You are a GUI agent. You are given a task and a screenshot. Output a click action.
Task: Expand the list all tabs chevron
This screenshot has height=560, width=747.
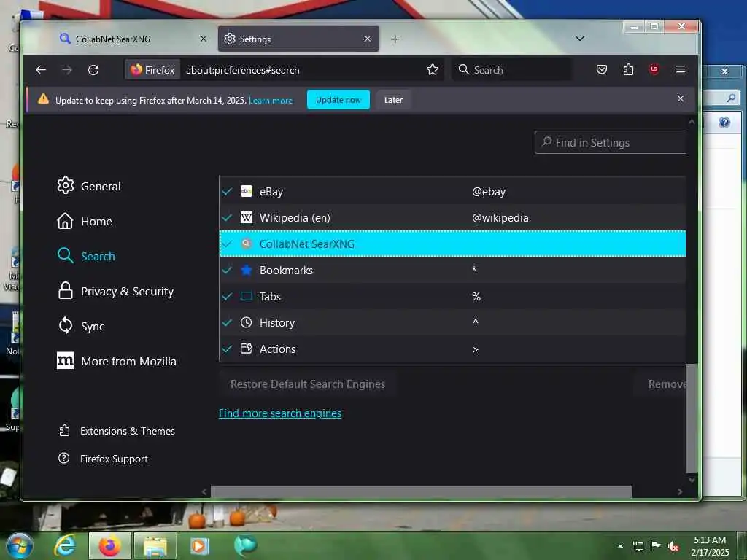tap(580, 39)
